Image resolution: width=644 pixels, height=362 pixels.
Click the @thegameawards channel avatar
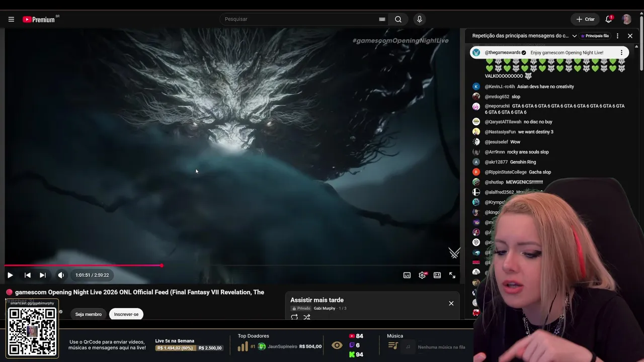coord(476,52)
